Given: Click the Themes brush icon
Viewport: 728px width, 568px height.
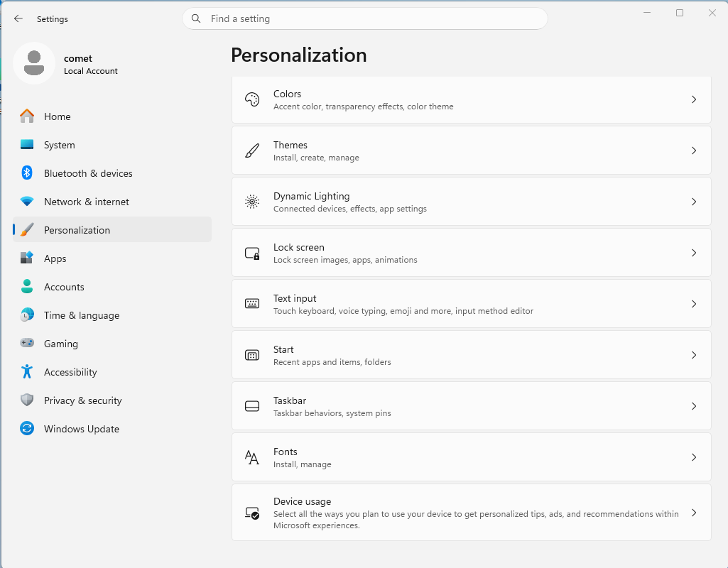Looking at the screenshot, I should [252, 151].
